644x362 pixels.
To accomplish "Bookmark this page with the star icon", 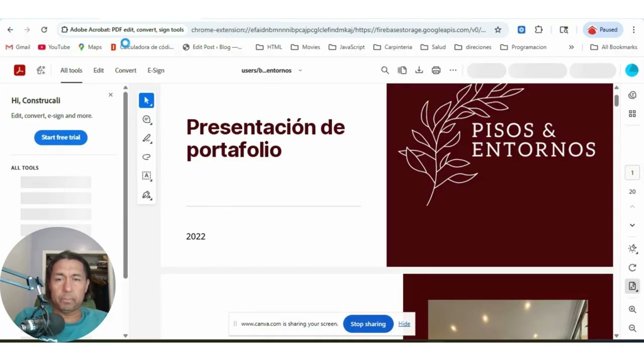I will 498,30.
